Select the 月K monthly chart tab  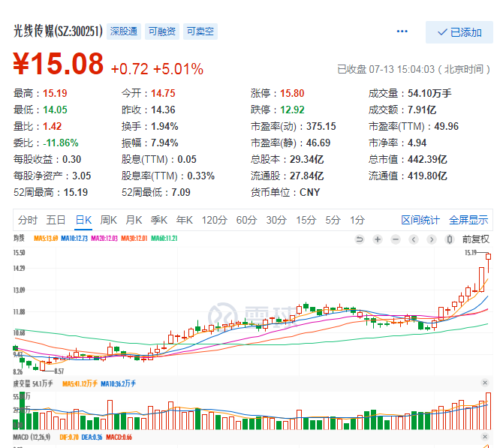(x=134, y=220)
